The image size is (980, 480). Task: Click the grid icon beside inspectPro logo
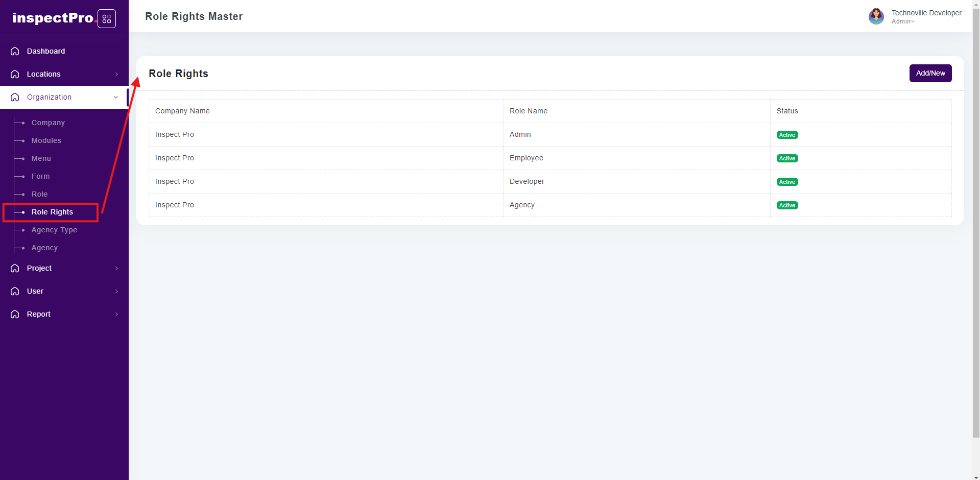(106, 19)
